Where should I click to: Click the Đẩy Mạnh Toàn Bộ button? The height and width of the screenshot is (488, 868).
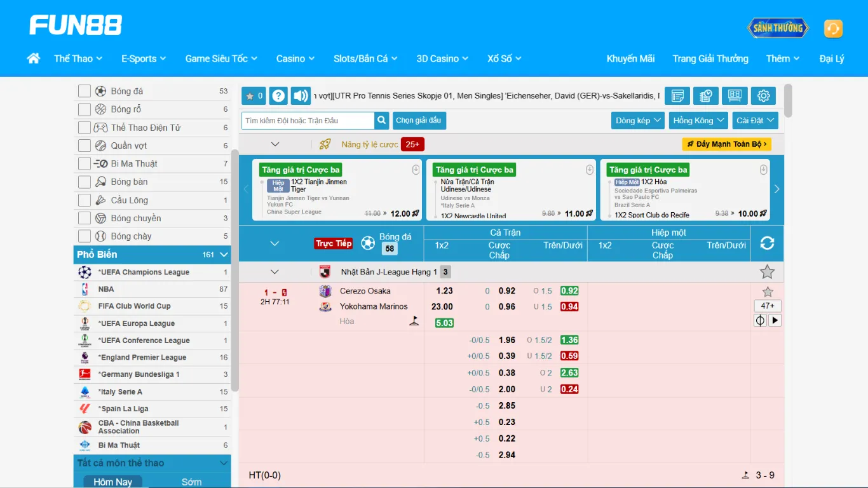click(x=726, y=144)
